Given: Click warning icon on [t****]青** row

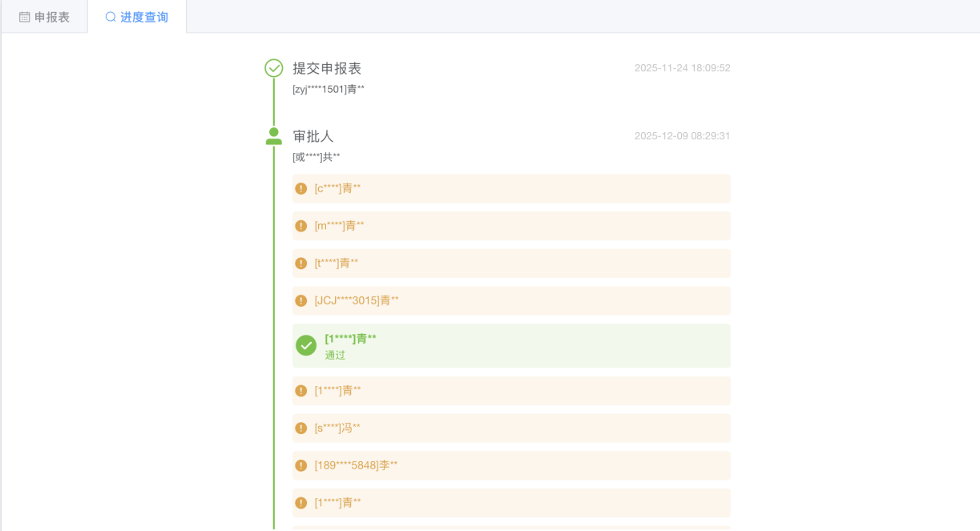Looking at the screenshot, I should click(x=301, y=263).
